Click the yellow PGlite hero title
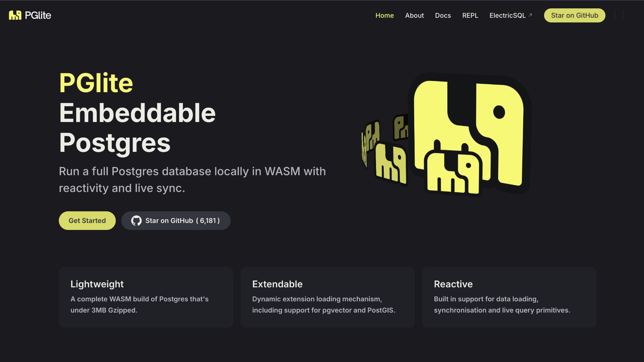The image size is (644, 362). click(96, 83)
